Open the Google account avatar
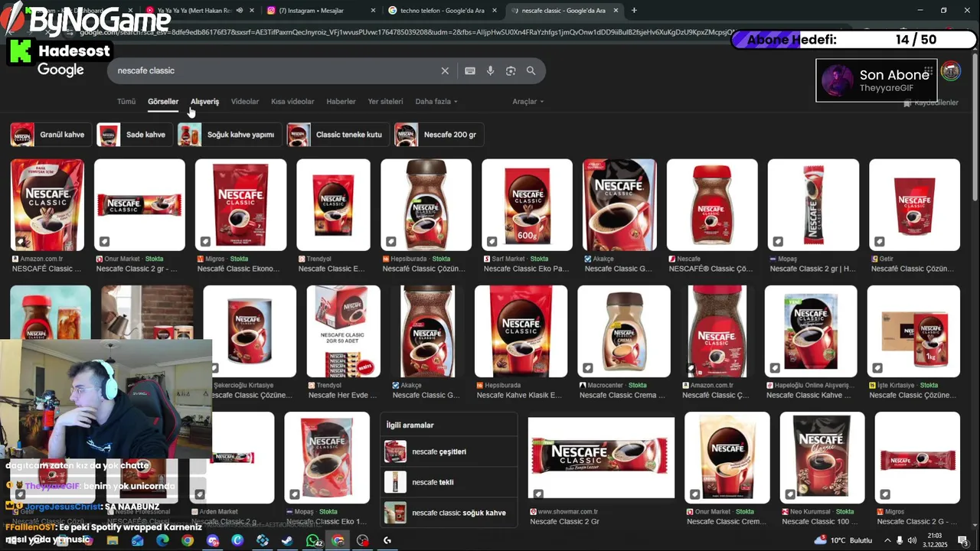This screenshot has width=980, height=551. tap(950, 71)
